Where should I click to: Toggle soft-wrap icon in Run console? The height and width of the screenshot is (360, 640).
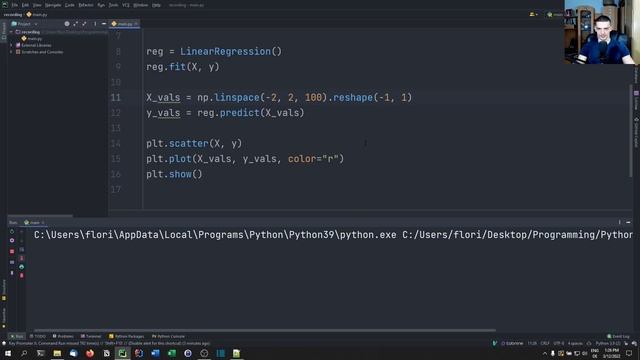[x=22, y=249]
